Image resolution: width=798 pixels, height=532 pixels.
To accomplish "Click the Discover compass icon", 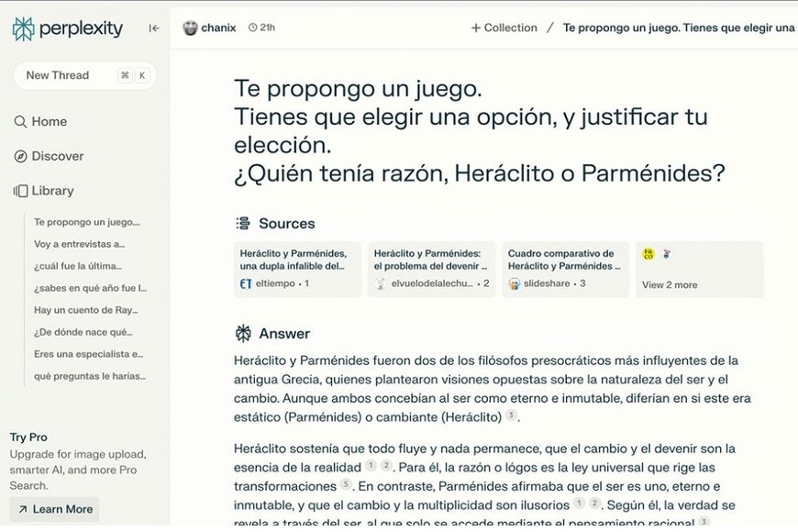I will pyautogui.click(x=20, y=156).
